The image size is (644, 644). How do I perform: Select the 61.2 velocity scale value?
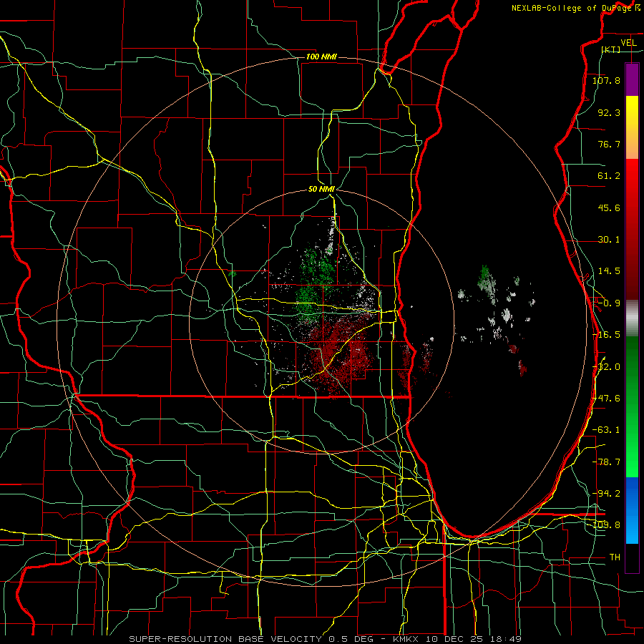point(609,176)
